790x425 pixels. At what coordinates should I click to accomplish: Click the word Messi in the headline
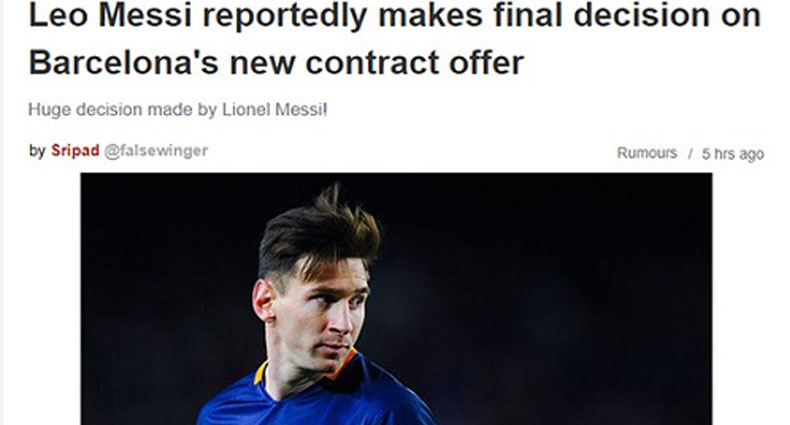point(145,15)
